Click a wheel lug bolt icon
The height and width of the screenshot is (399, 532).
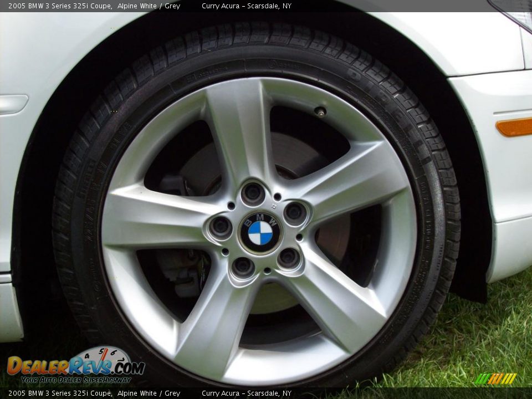252,195
